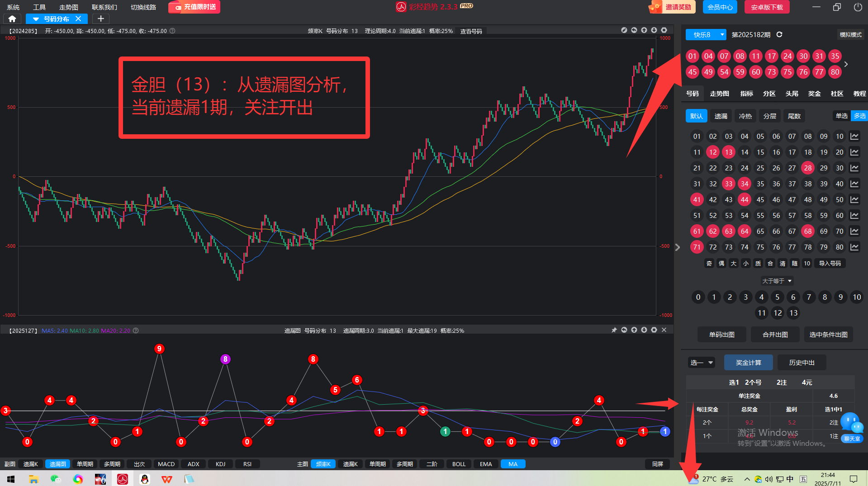Collapse the right panel with chevron handle
Viewport: 868px width, 486px height.
(678, 247)
